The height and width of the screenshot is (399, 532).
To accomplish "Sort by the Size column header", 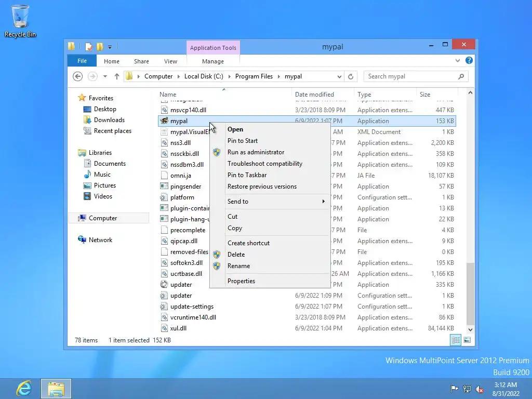I will [437, 95].
